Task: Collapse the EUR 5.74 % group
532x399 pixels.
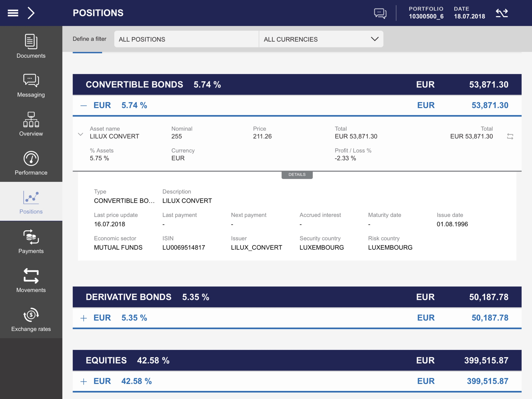Action: pos(84,105)
